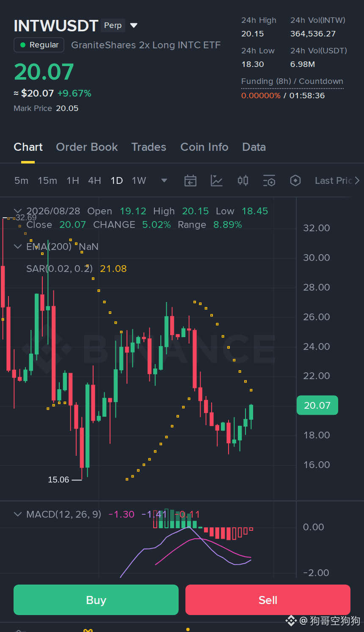Click the hexagon chart settings icon
This screenshot has width=364, height=632.
(295, 181)
